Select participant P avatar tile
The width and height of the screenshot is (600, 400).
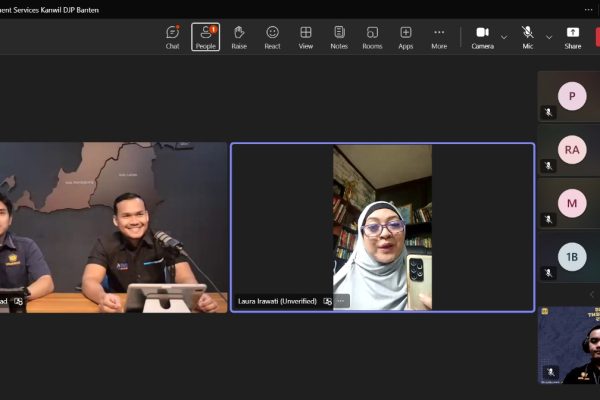(572, 96)
